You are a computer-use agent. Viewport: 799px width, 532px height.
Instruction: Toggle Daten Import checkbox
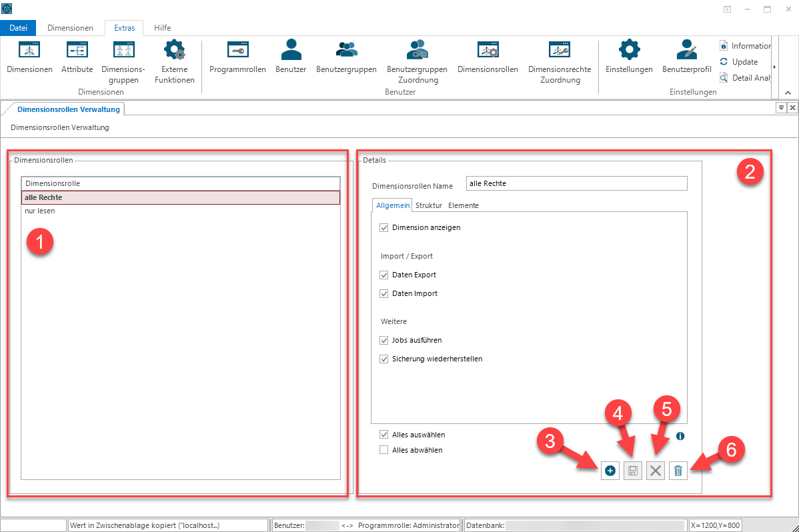tap(383, 293)
